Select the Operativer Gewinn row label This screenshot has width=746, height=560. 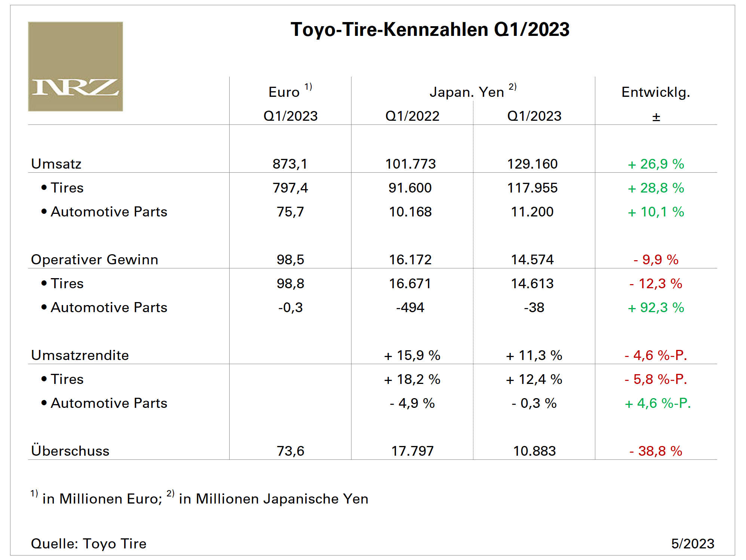pos(95,259)
